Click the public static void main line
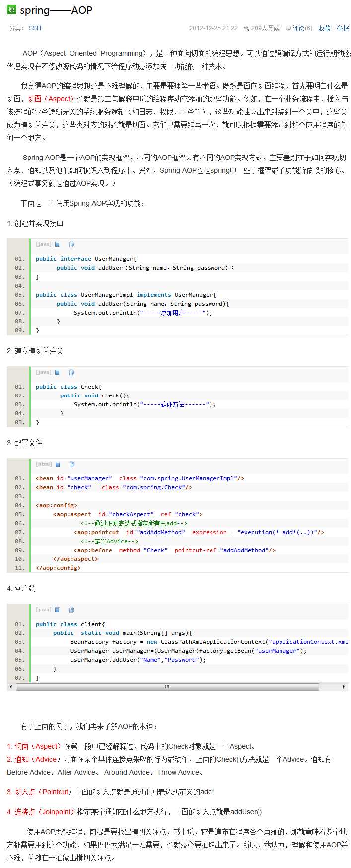This screenshot has width=351, height=868. [123, 633]
